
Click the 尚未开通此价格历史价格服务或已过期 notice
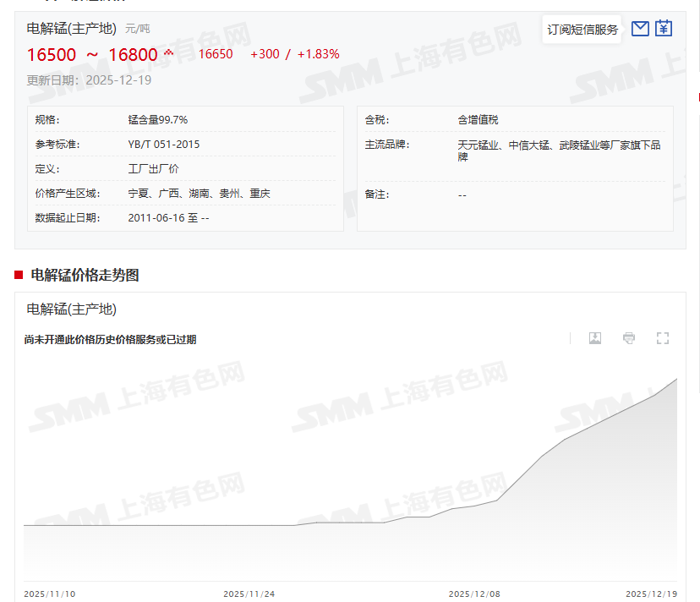110,340
